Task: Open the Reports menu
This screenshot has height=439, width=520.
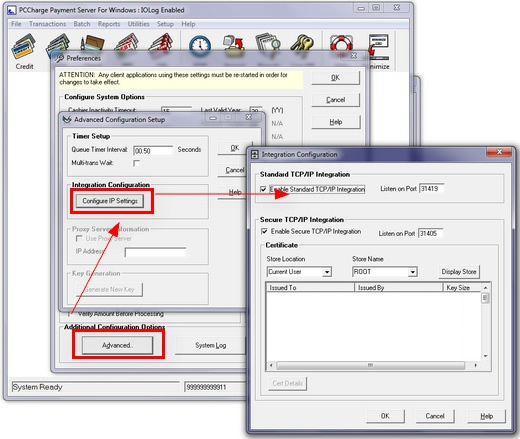Action: (109, 24)
